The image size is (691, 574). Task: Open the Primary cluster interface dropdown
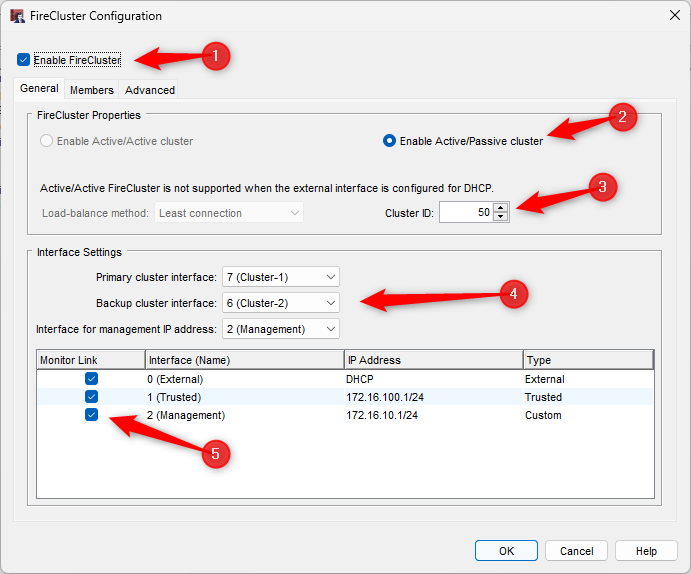click(281, 277)
